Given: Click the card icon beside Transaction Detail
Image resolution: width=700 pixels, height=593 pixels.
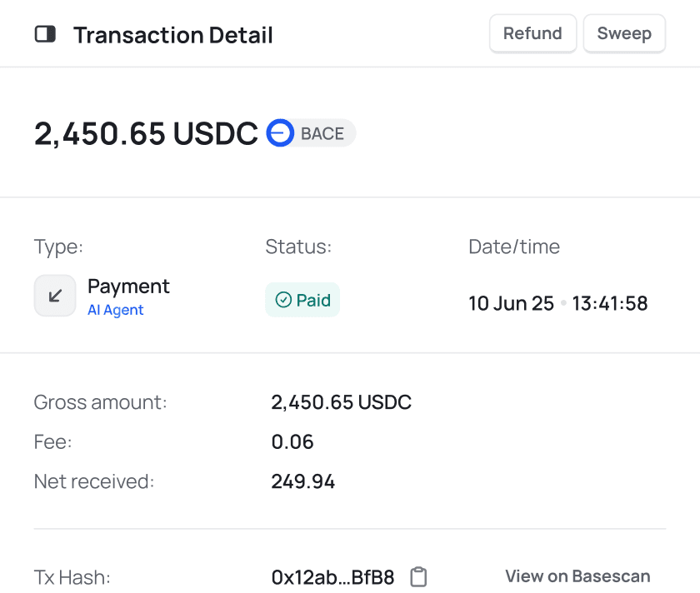Looking at the screenshot, I should click(x=45, y=33).
